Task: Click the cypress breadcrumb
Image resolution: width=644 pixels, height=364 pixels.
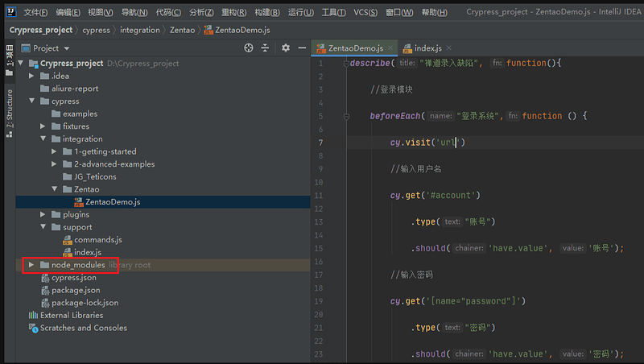Action: [x=96, y=30]
